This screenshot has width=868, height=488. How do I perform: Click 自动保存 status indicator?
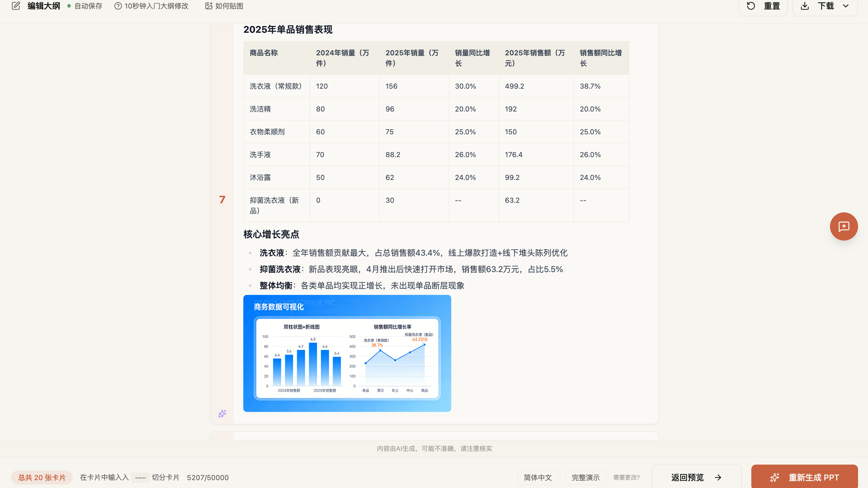[x=85, y=6]
